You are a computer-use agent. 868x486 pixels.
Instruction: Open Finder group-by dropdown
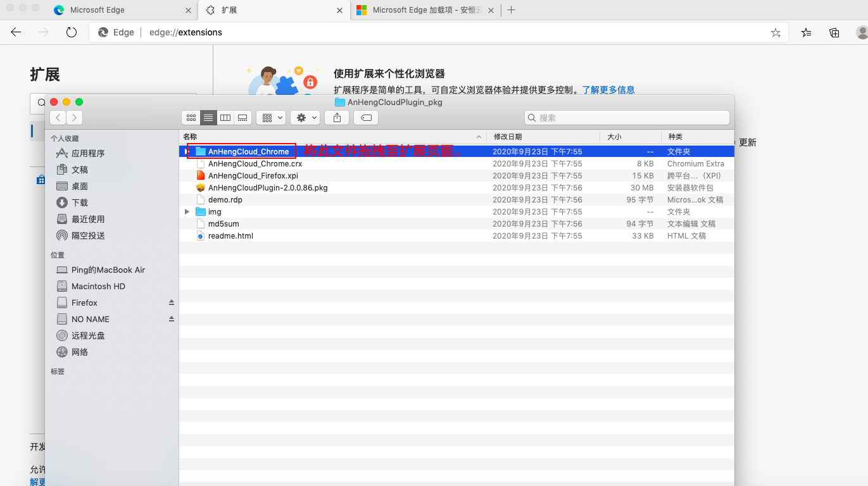pyautogui.click(x=271, y=118)
